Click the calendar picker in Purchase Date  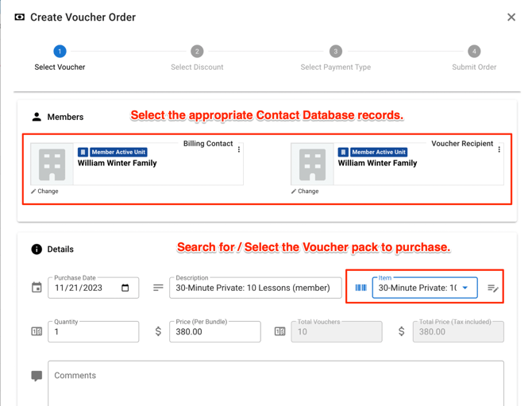click(125, 288)
